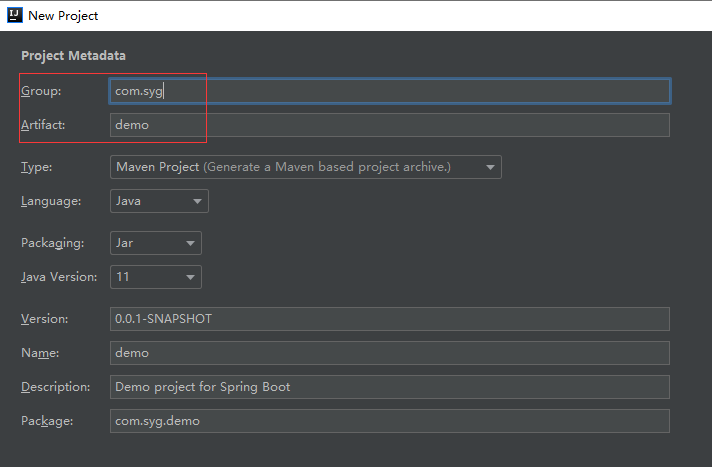This screenshot has height=467, width=712.
Task: Click the Packaging label
Action: pos(53,243)
